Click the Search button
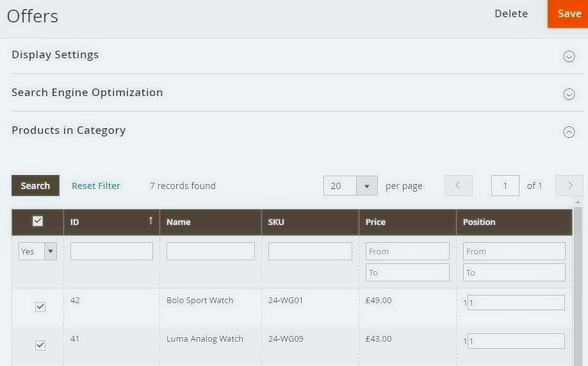588x366 pixels. (x=35, y=186)
